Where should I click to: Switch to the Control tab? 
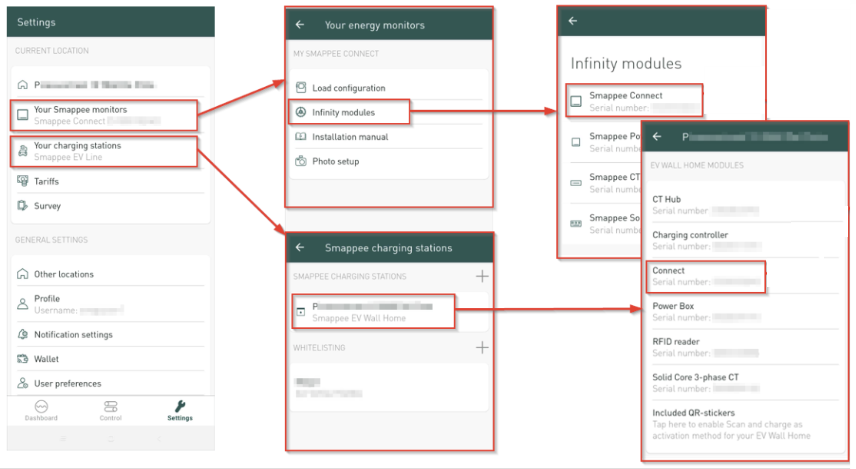(x=110, y=410)
